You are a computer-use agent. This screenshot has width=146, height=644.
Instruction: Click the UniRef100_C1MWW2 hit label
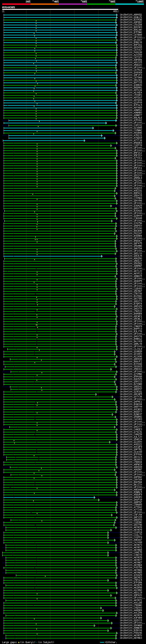coord(131,130)
